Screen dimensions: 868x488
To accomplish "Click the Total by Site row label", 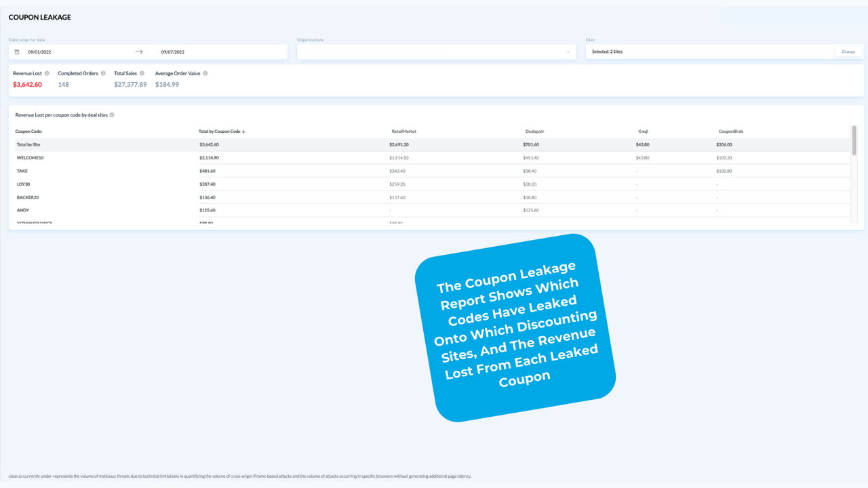I will tap(28, 144).
